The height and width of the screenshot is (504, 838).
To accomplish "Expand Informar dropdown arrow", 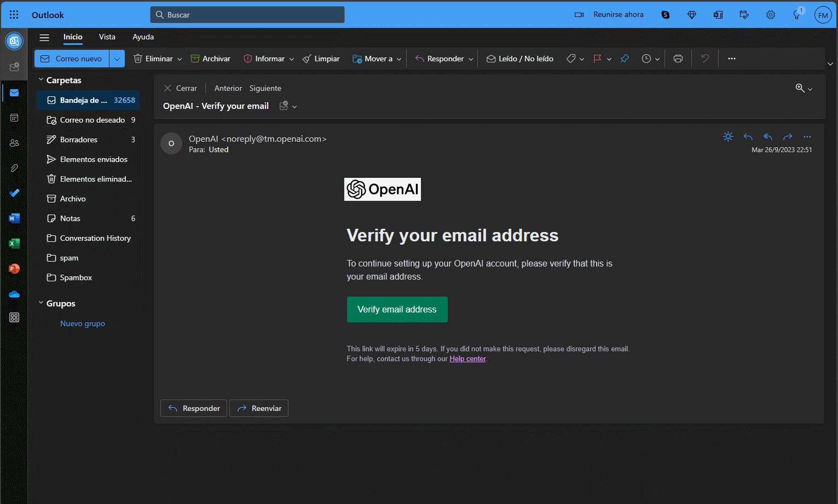I will tap(292, 59).
